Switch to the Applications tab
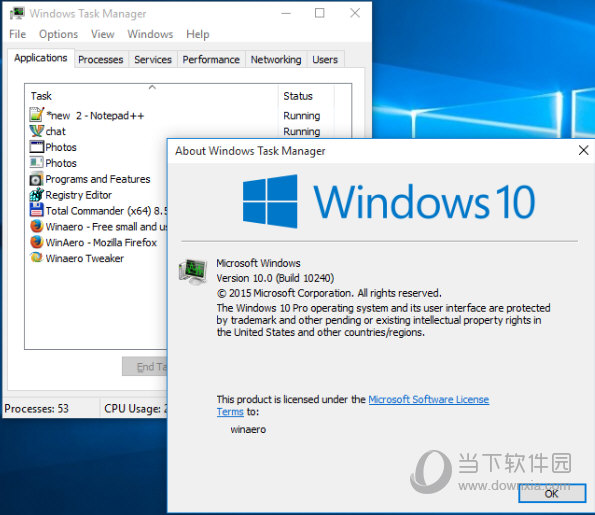The height and width of the screenshot is (515, 595). [41, 58]
